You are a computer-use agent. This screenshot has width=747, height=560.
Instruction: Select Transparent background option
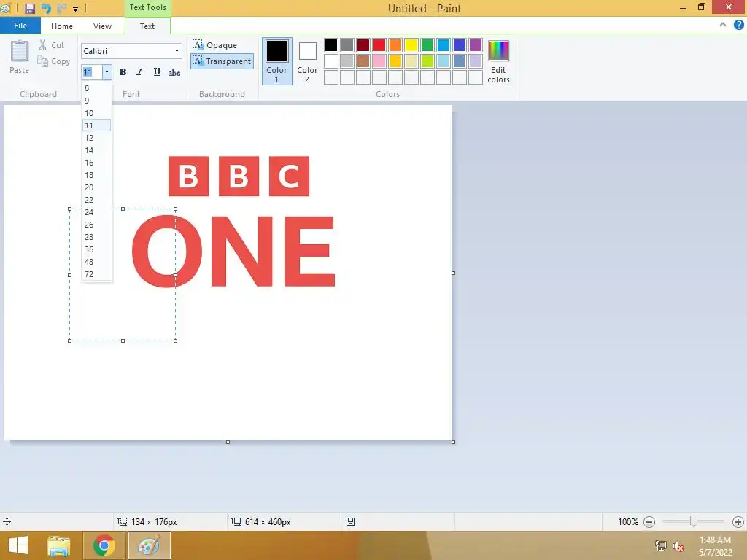(x=222, y=61)
